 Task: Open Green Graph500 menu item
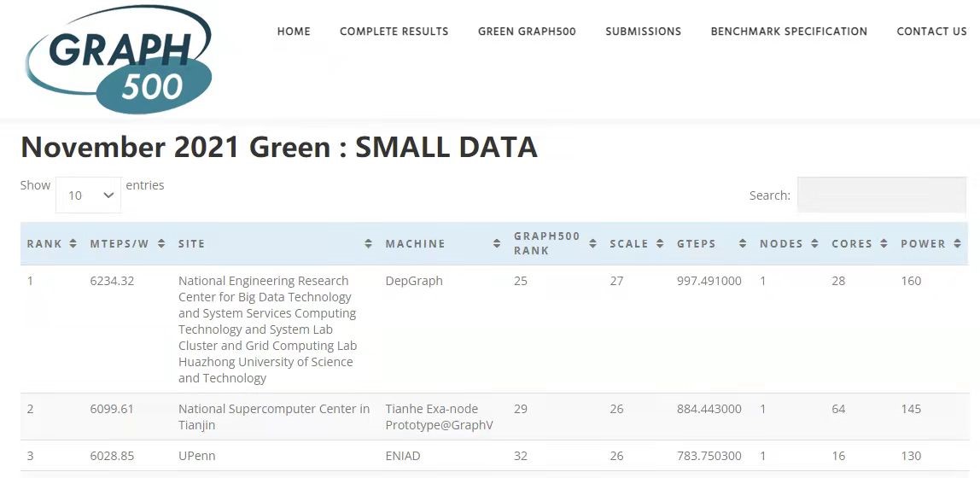(x=527, y=32)
